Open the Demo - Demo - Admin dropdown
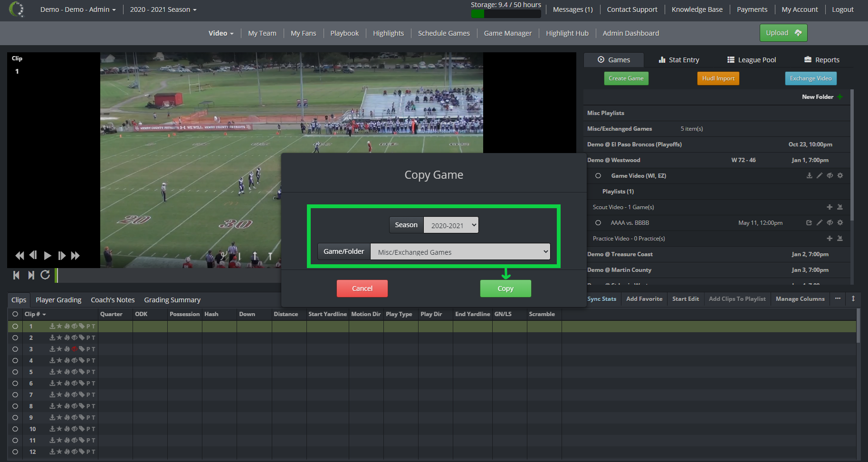Screen dimensions: 868x462 (x=78, y=10)
